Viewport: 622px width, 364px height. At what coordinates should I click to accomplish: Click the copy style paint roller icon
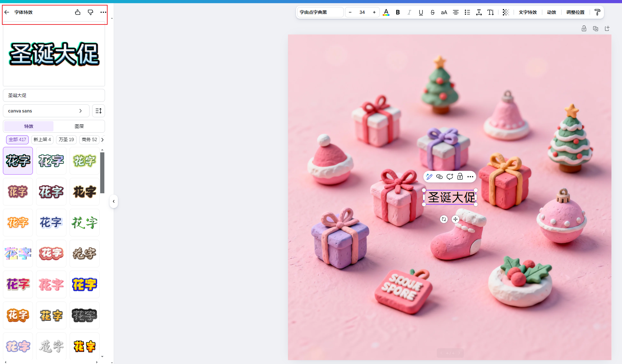click(597, 12)
